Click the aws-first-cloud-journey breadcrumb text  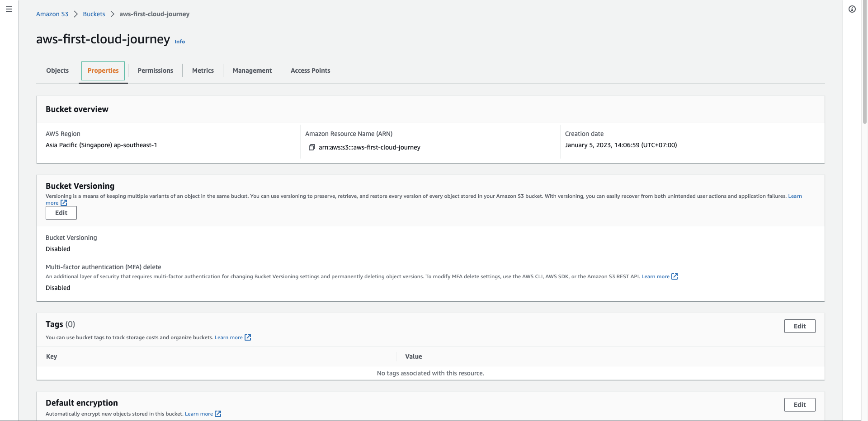click(x=155, y=14)
